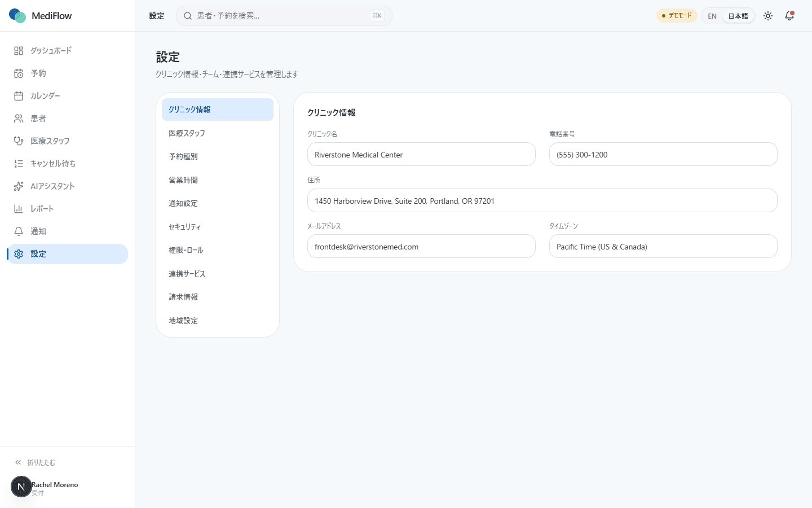This screenshot has height=508, width=812.
Task: Click the 患者 patients icon
Action: 19,119
